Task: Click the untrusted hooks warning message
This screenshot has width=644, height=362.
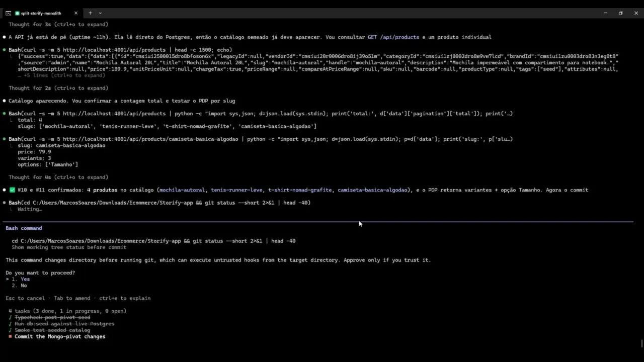Action: [218, 260]
